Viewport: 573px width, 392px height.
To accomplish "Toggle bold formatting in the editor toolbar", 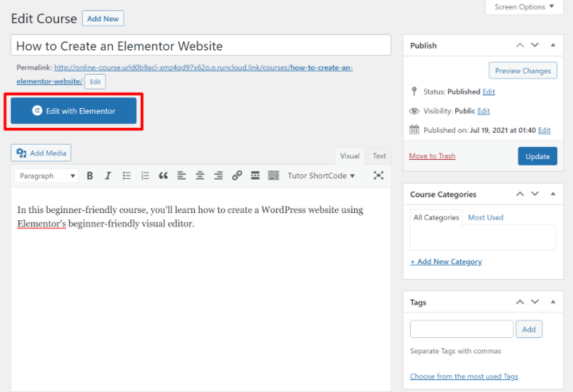I will click(x=90, y=176).
